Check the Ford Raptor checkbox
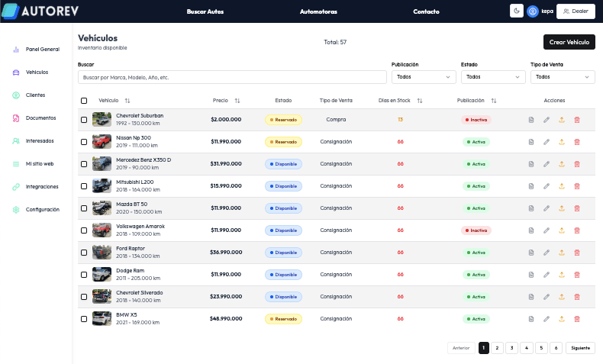The width and height of the screenshot is (603, 364). [x=84, y=253]
